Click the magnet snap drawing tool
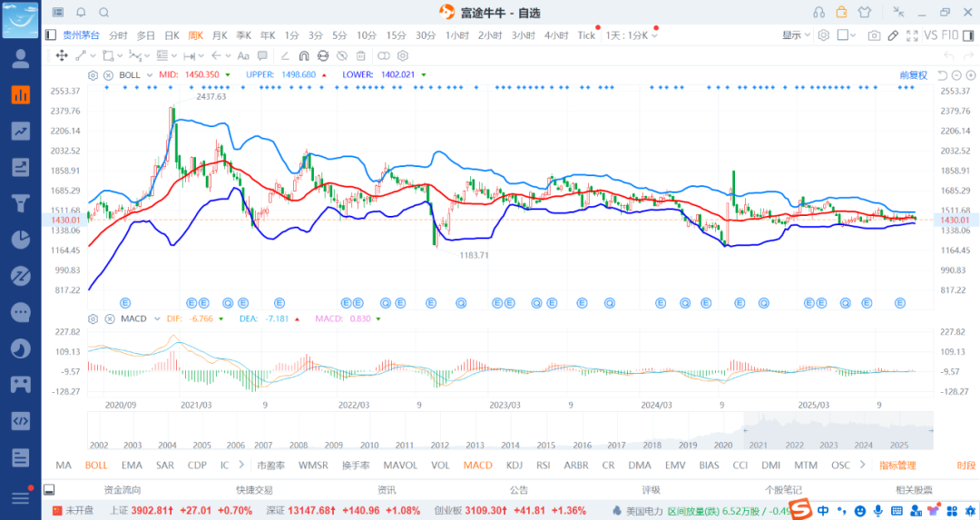 point(304,55)
